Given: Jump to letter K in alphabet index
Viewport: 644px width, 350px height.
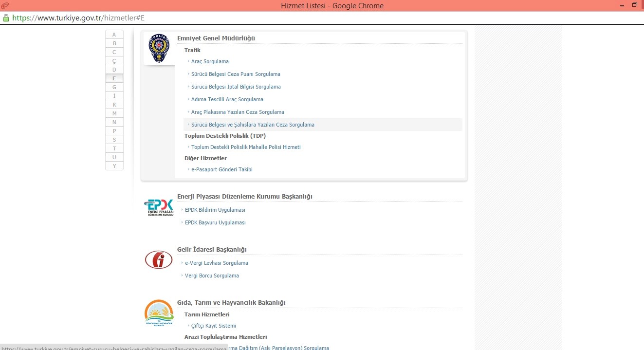Looking at the screenshot, I should tap(114, 105).
